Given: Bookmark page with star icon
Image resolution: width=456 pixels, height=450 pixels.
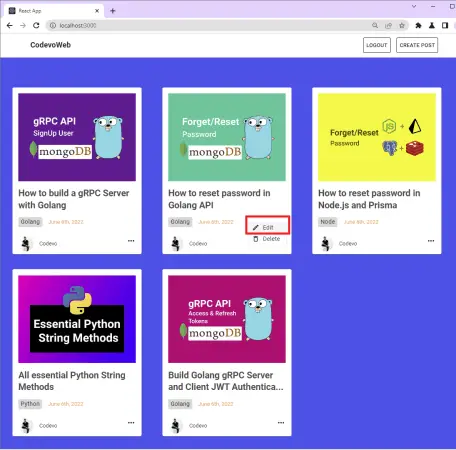Looking at the screenshot, I should coord(402,25).
